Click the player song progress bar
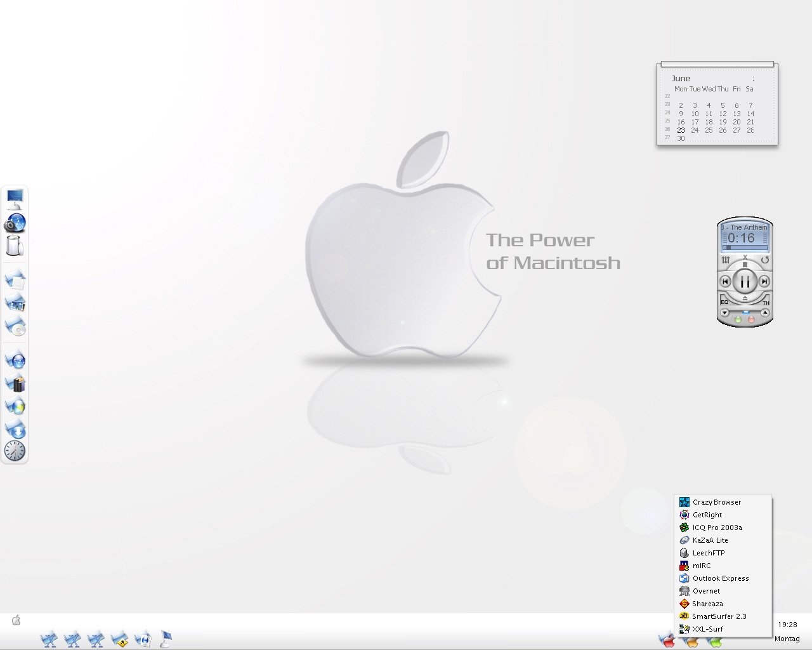 745,248
